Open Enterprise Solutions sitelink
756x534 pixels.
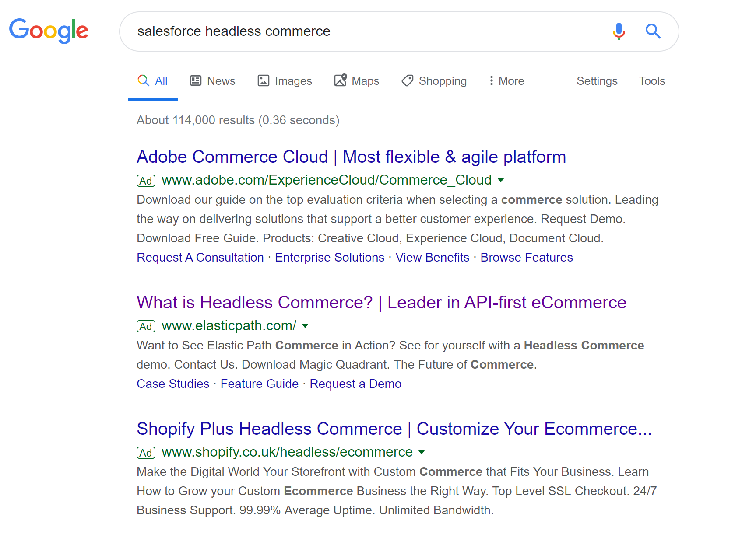330,257
